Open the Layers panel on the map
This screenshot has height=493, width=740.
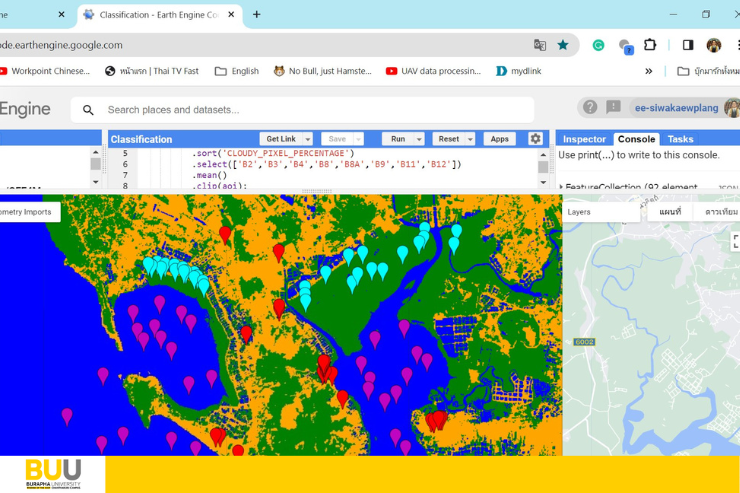point(579,212)
